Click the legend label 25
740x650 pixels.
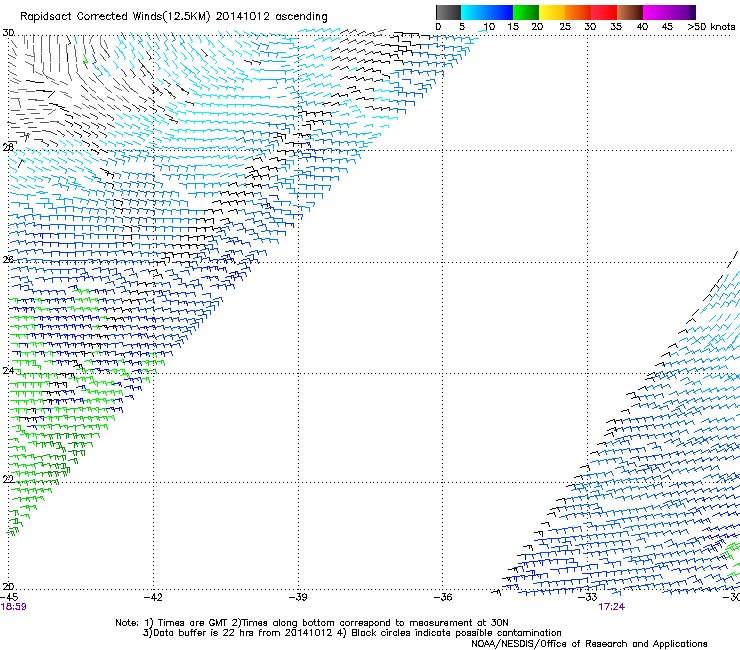coord(564,27)
